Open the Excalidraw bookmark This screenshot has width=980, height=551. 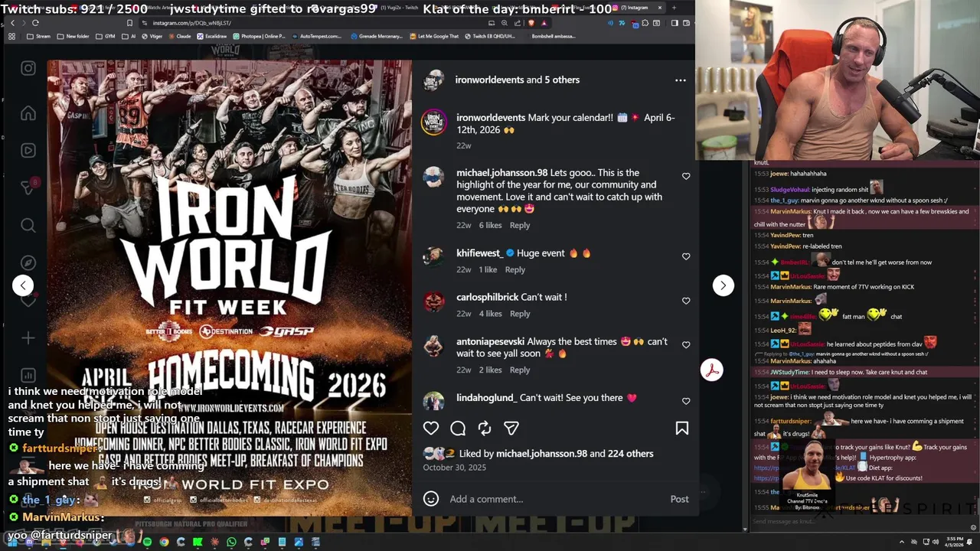[x=212, y=36]
